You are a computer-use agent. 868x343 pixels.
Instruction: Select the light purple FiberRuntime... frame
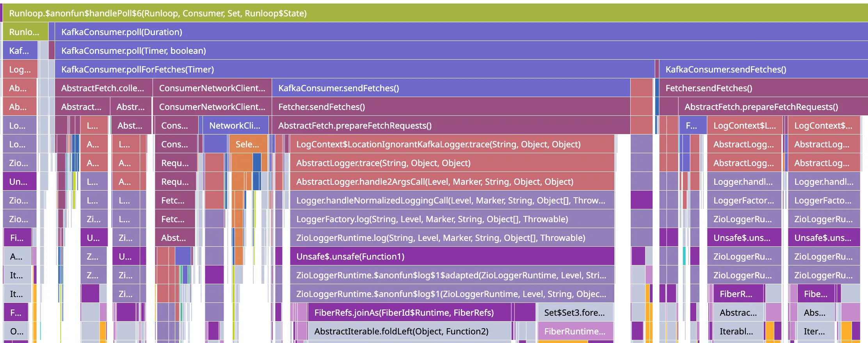pos(575,331)
